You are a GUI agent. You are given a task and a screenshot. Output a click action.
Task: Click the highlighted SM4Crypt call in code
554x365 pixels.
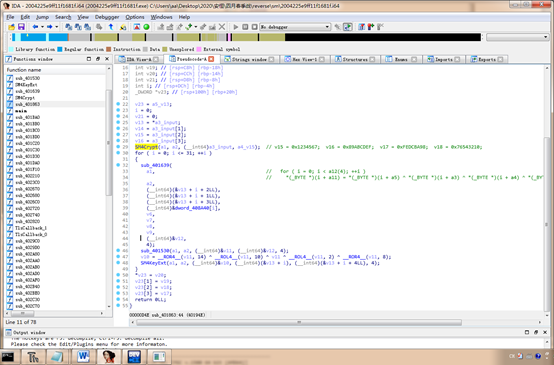(146, 147)
